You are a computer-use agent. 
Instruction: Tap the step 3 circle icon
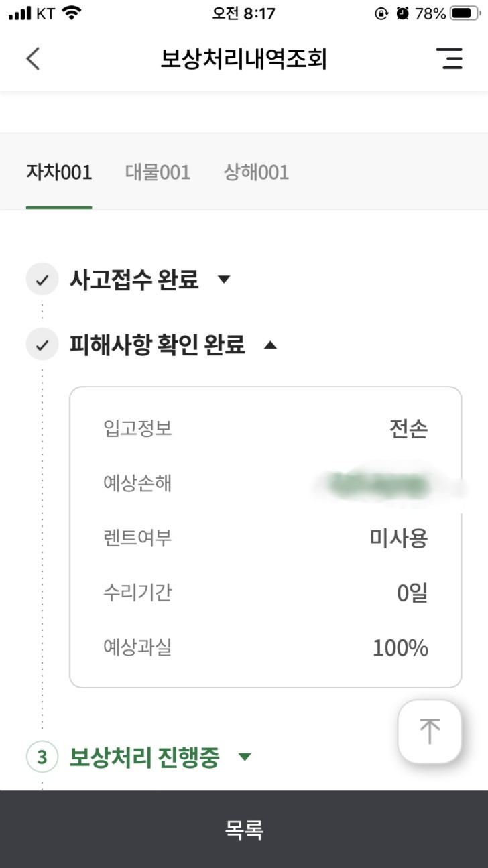[42, 757]
